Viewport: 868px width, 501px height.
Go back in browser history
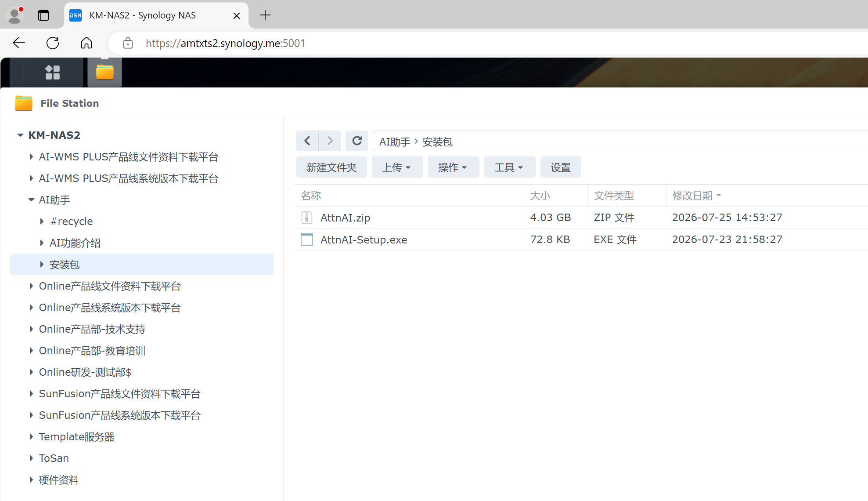[19, 43]
